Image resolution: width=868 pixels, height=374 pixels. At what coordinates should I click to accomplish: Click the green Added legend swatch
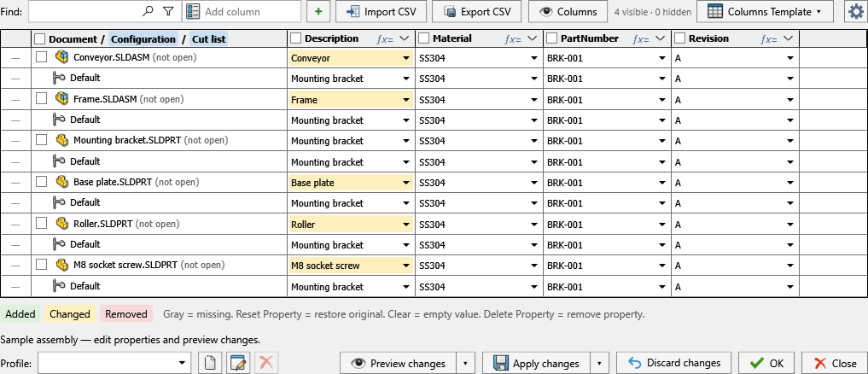(20, 314)
